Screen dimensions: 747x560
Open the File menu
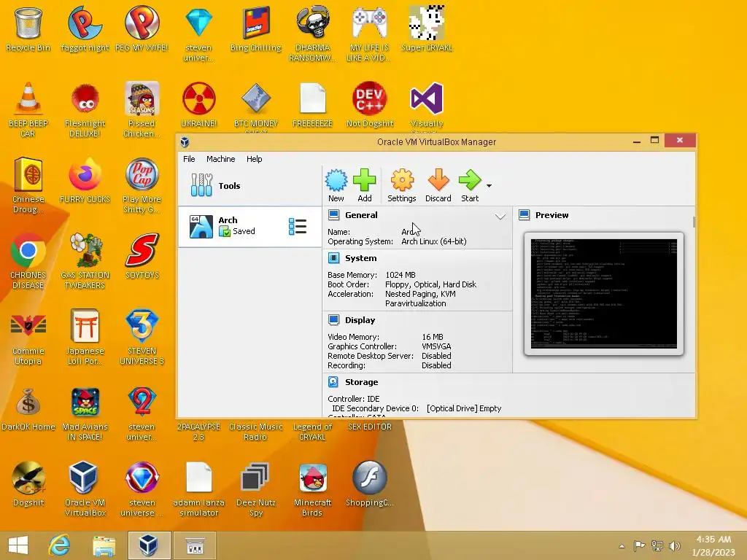pyautogui.click(x=189, y=159)
